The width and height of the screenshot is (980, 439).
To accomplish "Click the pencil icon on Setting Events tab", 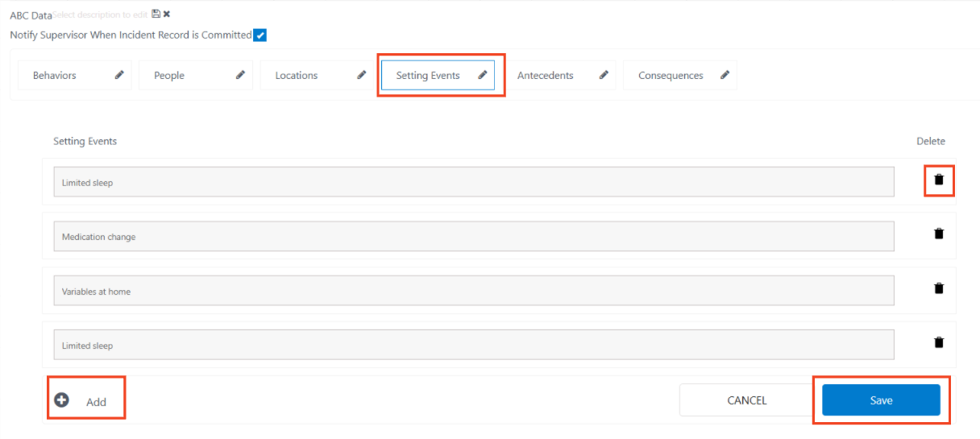I will click(483, 75).
